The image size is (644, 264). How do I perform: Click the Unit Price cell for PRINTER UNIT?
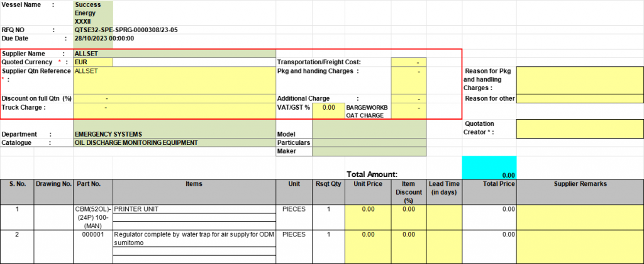coord(368,217)
